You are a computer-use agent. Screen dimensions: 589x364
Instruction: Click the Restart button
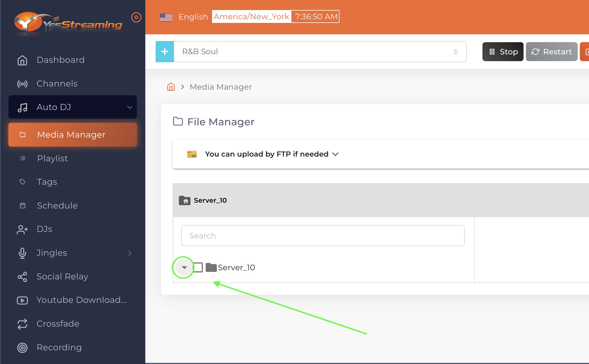point(552,52)
